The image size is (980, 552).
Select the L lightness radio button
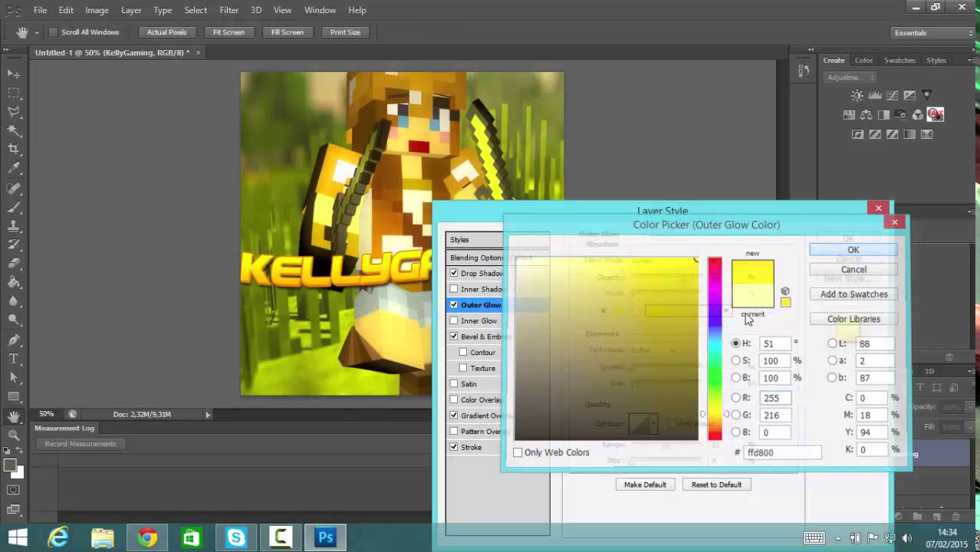pyautogui.click(x=833, y=343)
